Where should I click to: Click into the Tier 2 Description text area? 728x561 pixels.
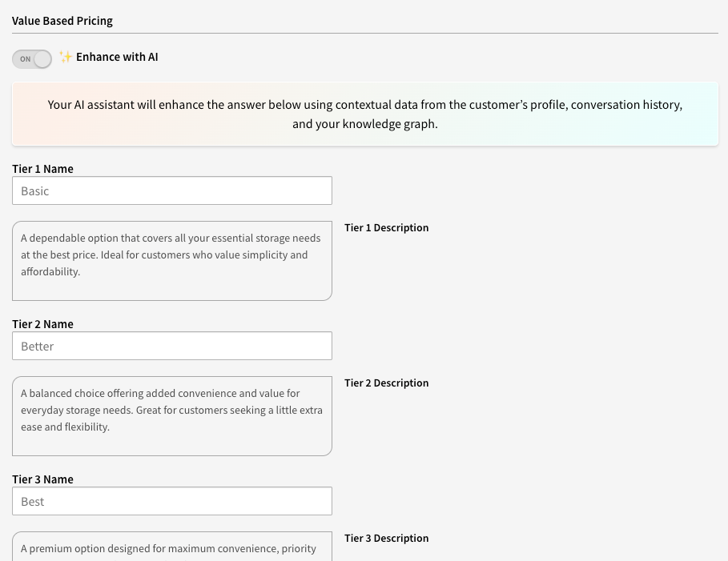coord(172,416)
